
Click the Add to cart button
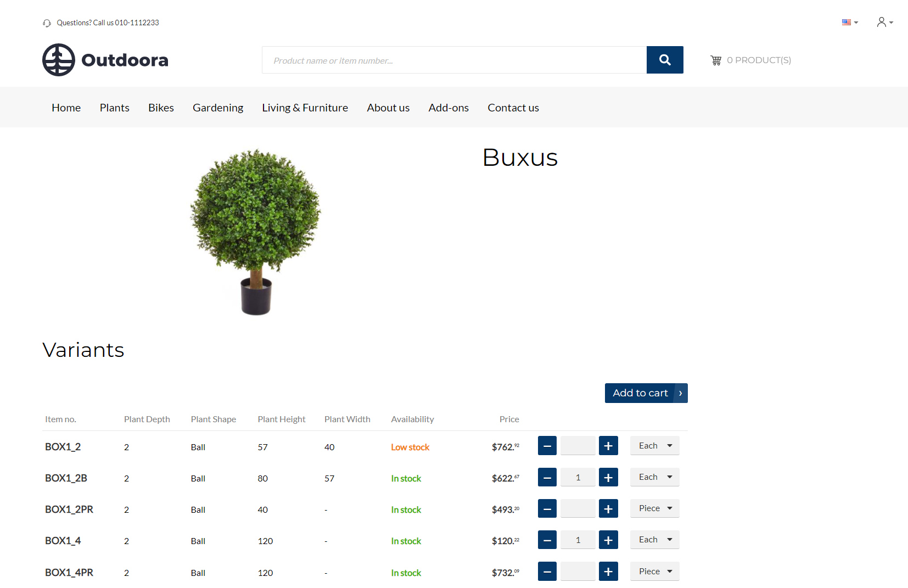(646, 393)
